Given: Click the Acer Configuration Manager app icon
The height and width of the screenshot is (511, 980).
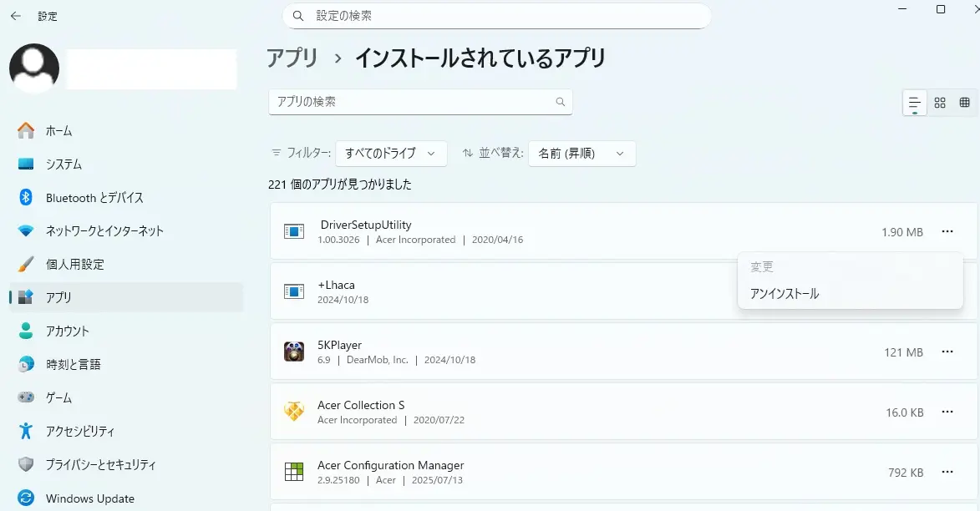Looking at the screenshot, I should pos(294,472).
